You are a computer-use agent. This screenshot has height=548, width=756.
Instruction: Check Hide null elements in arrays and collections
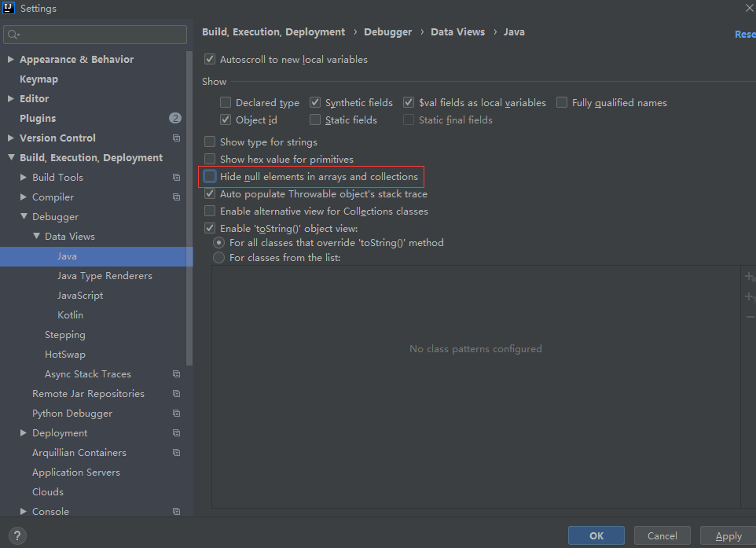point(210,177)
